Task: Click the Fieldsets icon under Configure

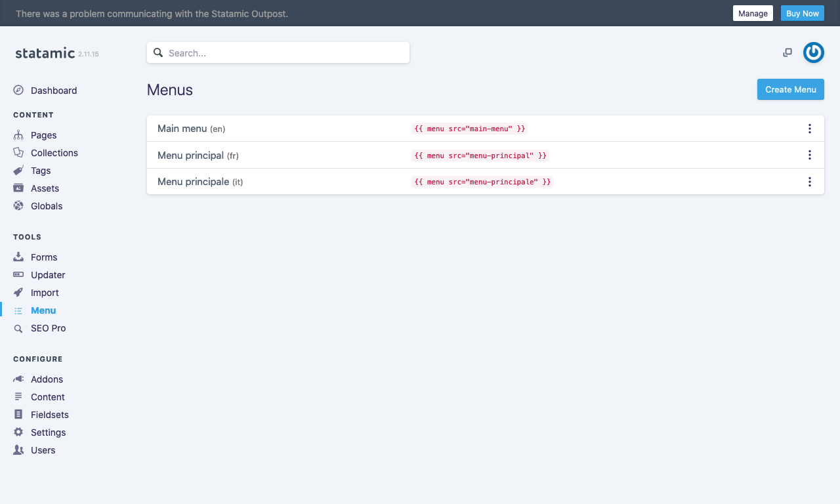Action: click(x=18, y=414)
